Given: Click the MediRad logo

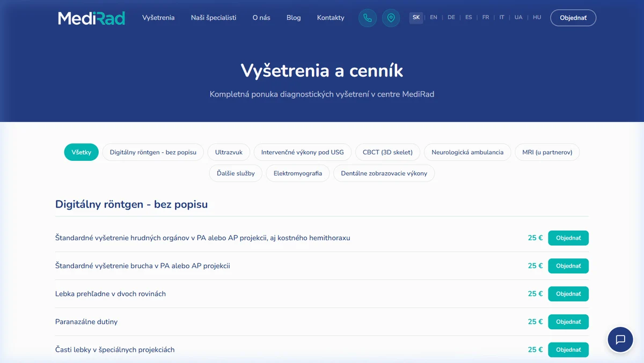Looking at the screenshot, I should [91, 18].
